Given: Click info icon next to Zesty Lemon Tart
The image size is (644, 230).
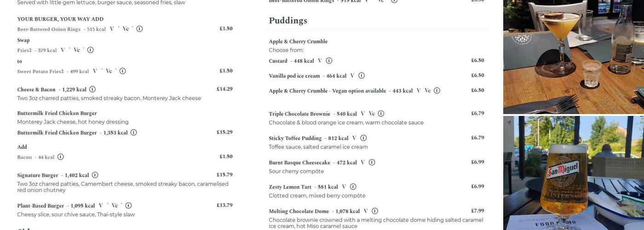Looking at the screenshot, I should (353, 187).
